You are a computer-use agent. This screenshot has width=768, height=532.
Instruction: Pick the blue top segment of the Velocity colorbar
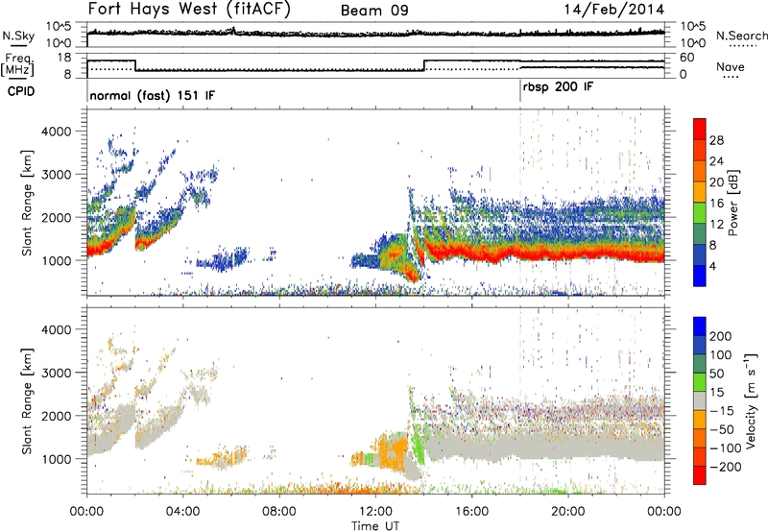[x=700, y=326]
